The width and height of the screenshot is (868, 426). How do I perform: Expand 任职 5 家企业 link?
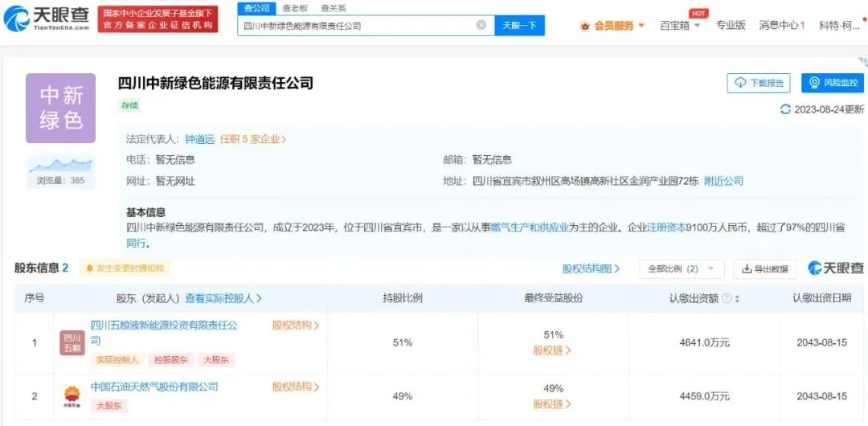(x=253, y=139)
